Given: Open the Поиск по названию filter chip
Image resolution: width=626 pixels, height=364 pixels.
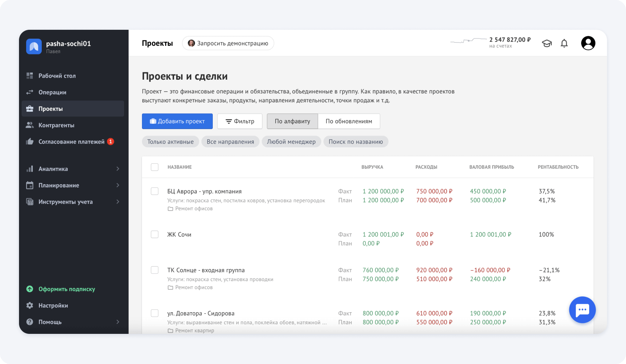Looking at the screenshot, I should [355, 142].
